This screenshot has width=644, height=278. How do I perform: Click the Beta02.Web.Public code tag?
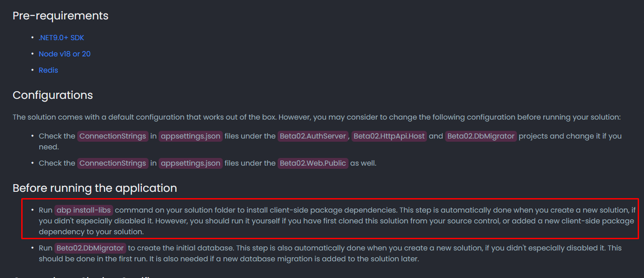(313, 163)
